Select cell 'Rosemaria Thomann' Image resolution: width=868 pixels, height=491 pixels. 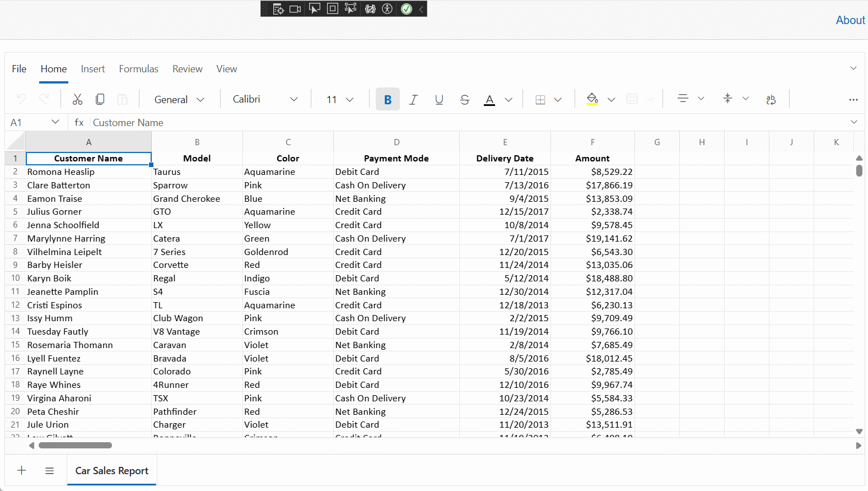(88, 345)
